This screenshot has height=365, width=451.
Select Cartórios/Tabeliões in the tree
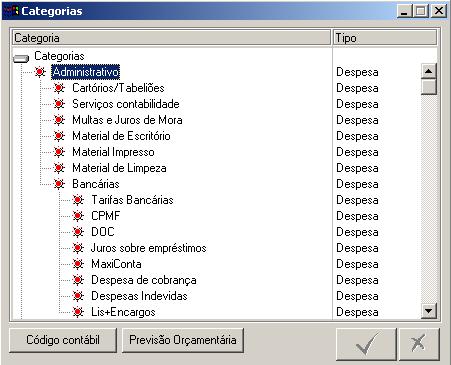click(118, 88)
